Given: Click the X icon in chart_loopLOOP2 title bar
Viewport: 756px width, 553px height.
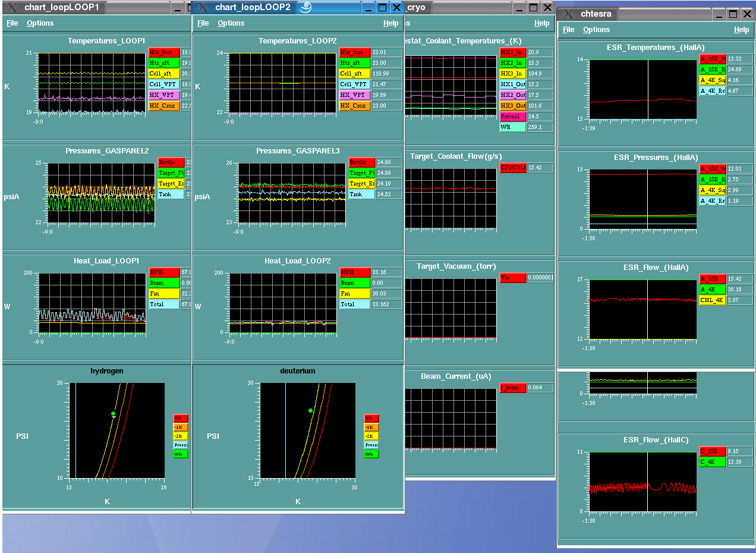Looking at the screenshot, I should pos(203,7).
